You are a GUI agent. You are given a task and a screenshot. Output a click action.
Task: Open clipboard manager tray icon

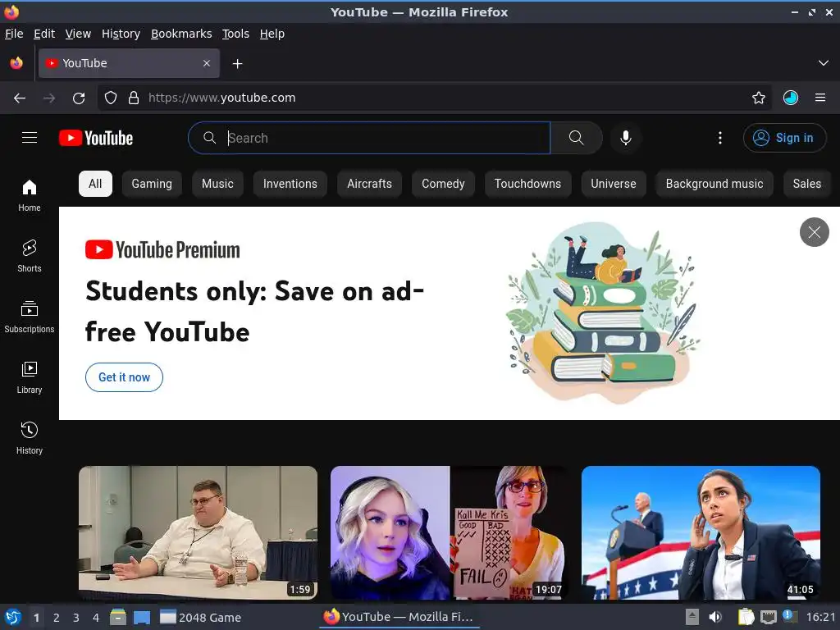tap(746, 617)
